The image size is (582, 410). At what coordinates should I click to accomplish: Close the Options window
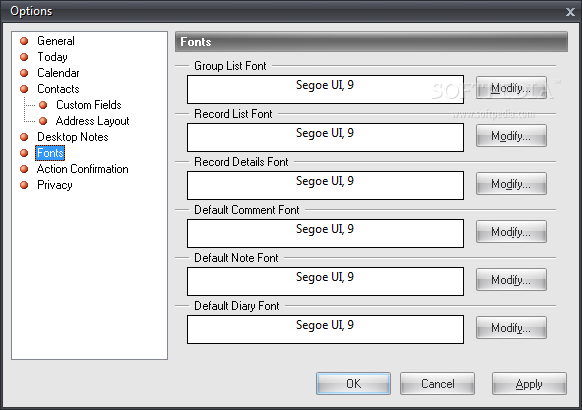point(570,12)
